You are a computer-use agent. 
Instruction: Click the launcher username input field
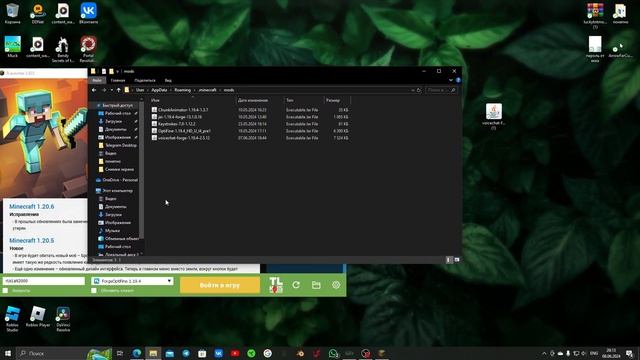click(44, 281)
